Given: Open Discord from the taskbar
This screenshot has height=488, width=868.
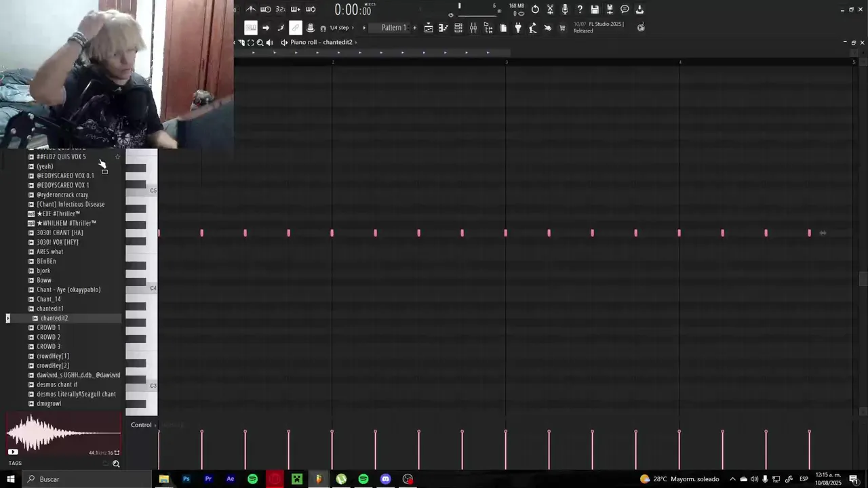Looking at the screenshot, I should coord(386,479).
